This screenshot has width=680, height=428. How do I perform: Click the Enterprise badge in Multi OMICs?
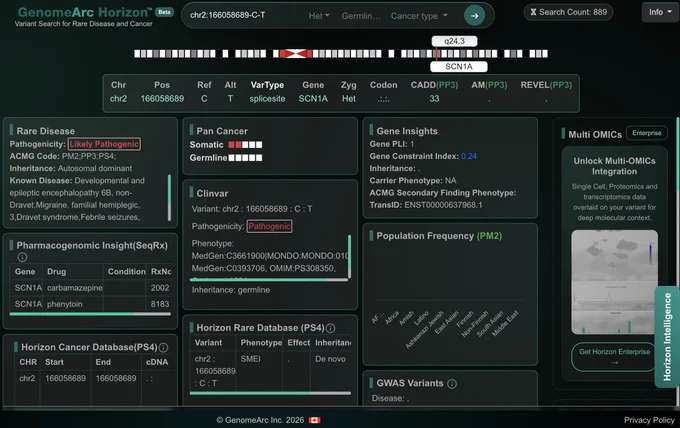point(647,133)
